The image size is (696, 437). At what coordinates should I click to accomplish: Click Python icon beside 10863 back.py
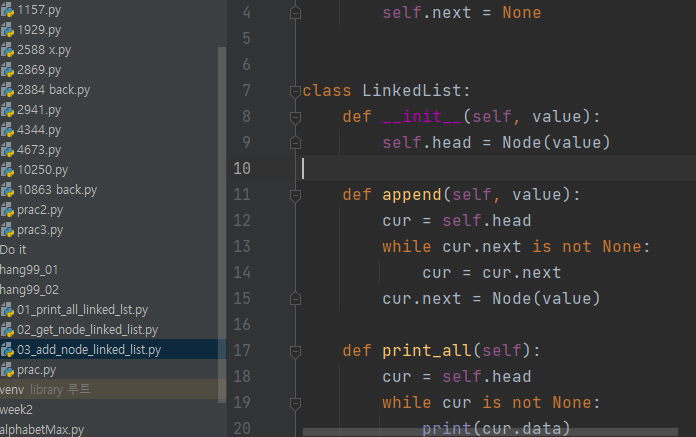pos(8,189)
